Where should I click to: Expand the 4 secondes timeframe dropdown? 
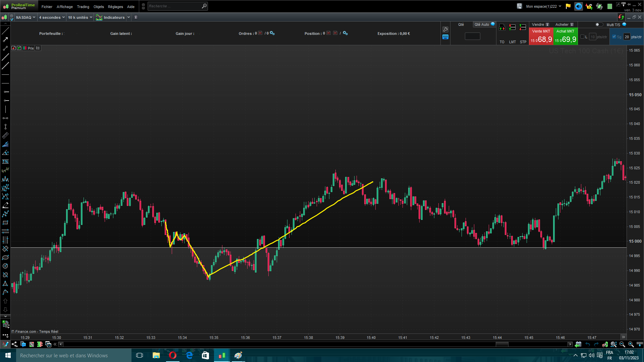click(x=52, y=17)
